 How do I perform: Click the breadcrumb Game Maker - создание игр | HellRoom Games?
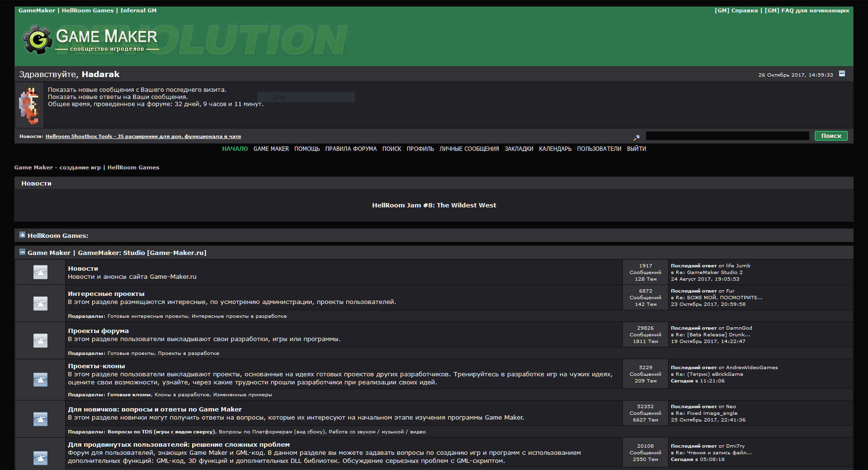(87, 167)
